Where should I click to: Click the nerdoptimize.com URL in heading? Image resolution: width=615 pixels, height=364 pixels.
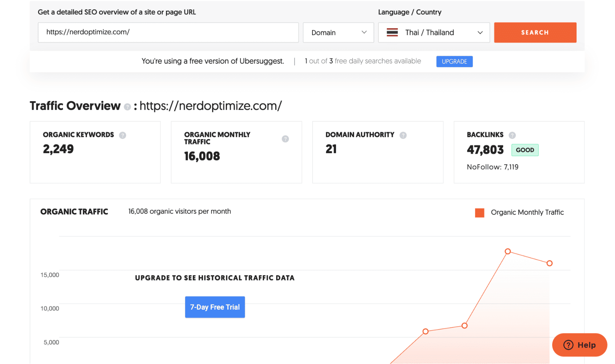[211, 106]
